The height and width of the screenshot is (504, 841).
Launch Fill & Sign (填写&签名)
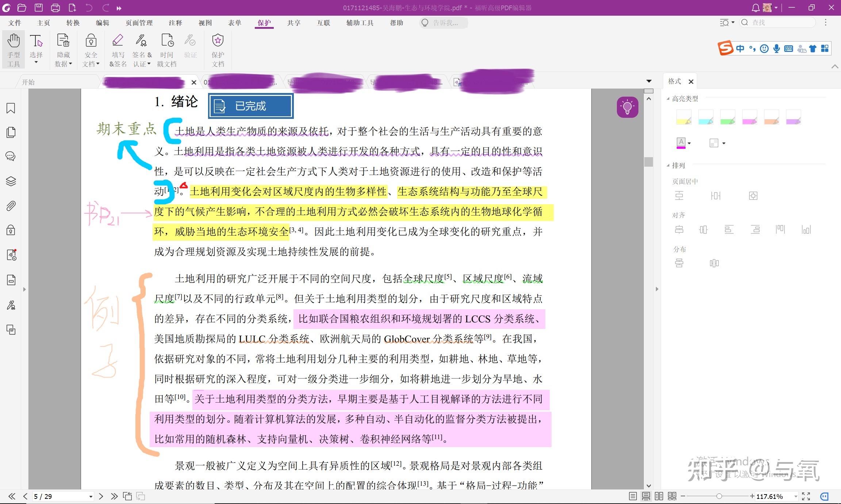click(118, 50)
